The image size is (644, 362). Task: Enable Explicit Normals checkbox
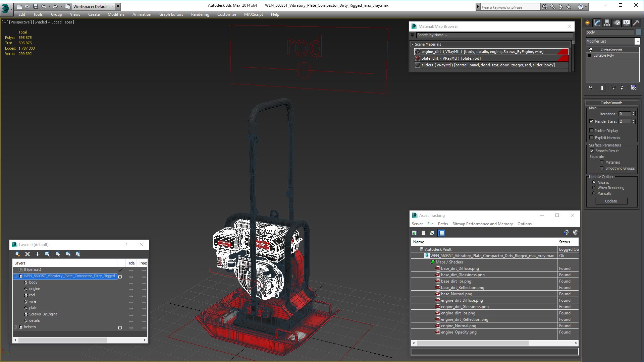click(x=591, y=138)
